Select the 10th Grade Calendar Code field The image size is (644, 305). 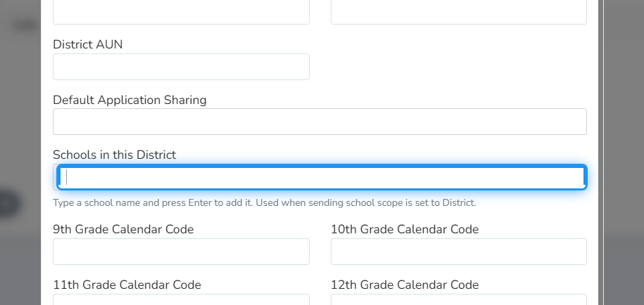click(x=458, y=252)
